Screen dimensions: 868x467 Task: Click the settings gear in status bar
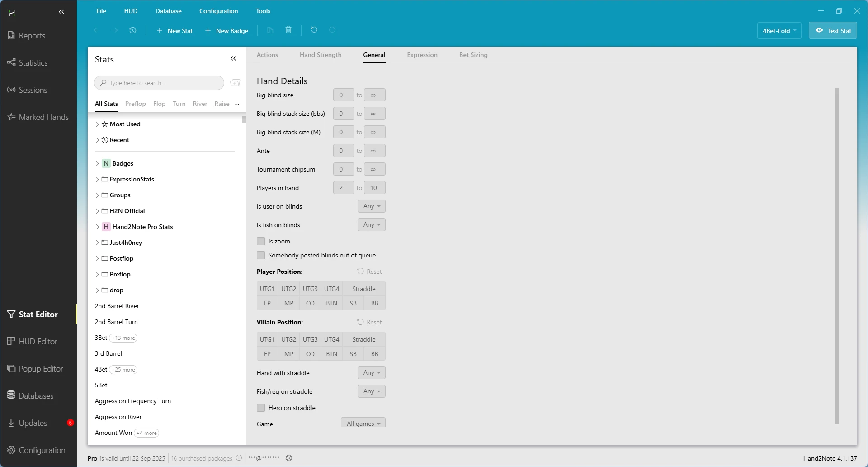point(289,458)
